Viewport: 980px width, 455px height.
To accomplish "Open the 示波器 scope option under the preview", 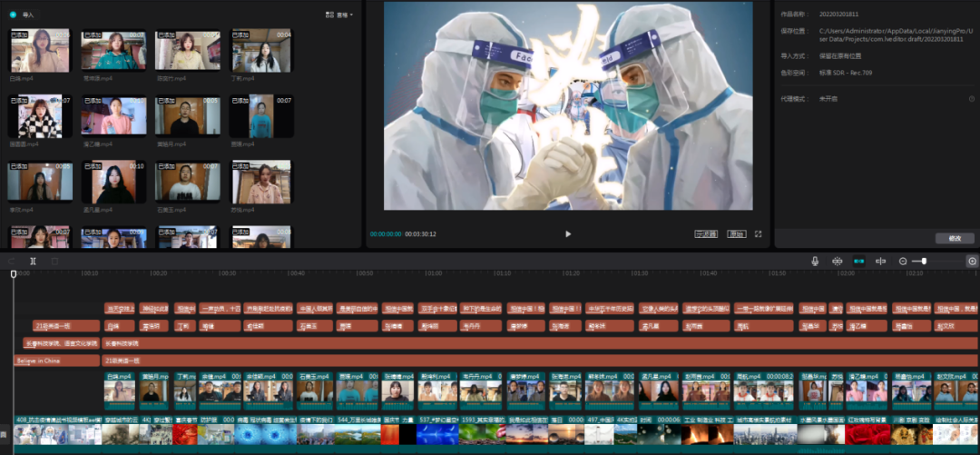I will click(706, 233).
